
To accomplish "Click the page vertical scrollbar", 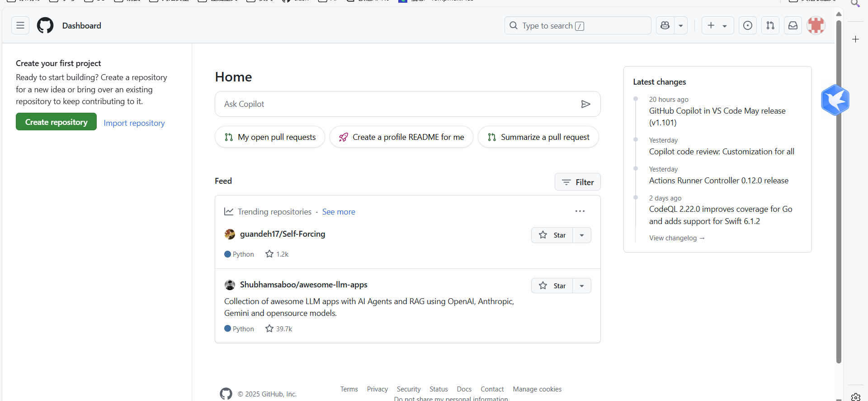I will 839,192.
